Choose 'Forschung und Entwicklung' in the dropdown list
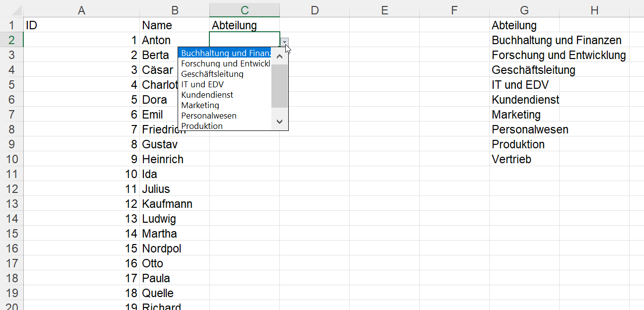 226,63
